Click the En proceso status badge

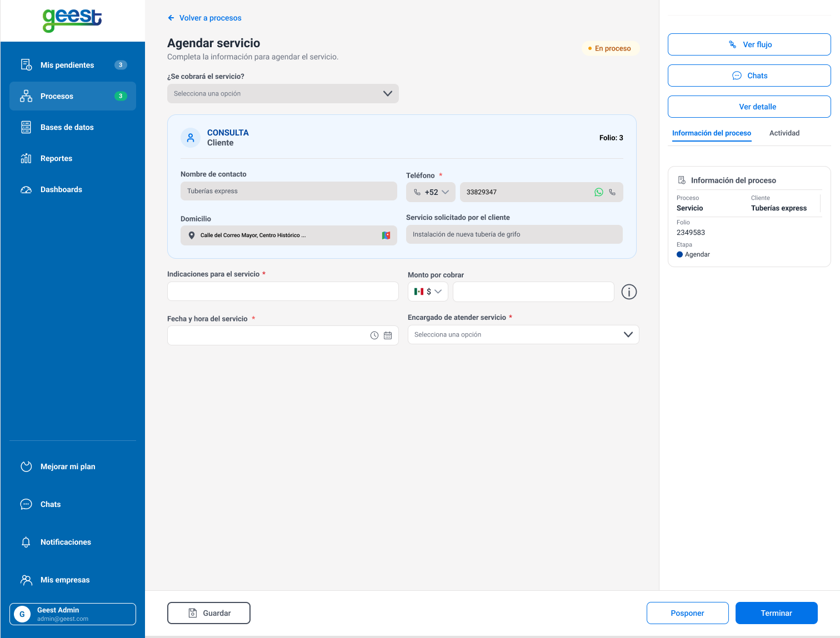point(610,48)
